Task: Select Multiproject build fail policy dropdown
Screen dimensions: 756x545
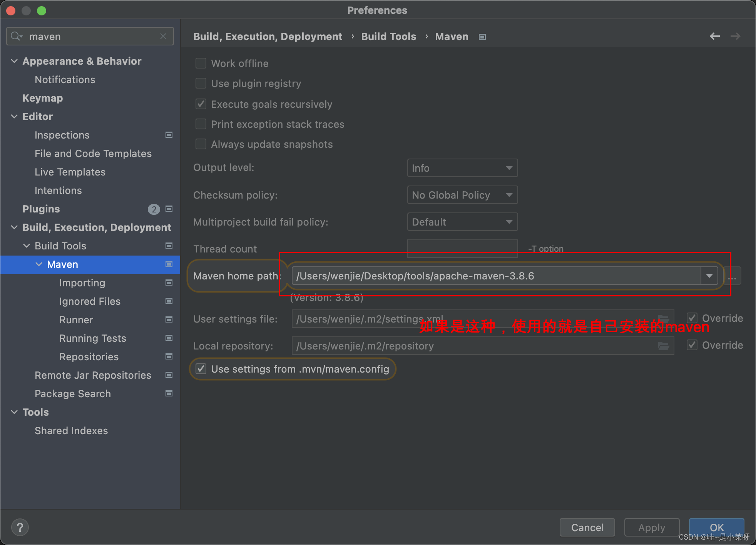Action: 462,222
